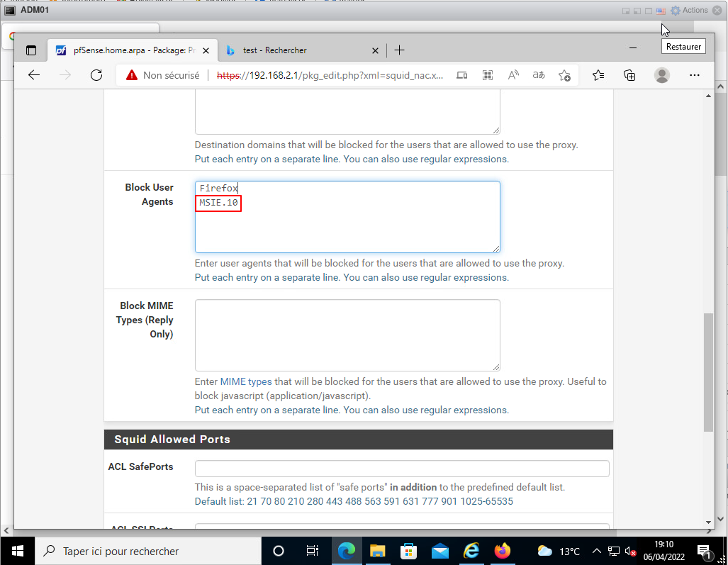Click the page vertical scrollbar thumb
Image resolution: width=728 pixels, height=565 pixels.
708,372
